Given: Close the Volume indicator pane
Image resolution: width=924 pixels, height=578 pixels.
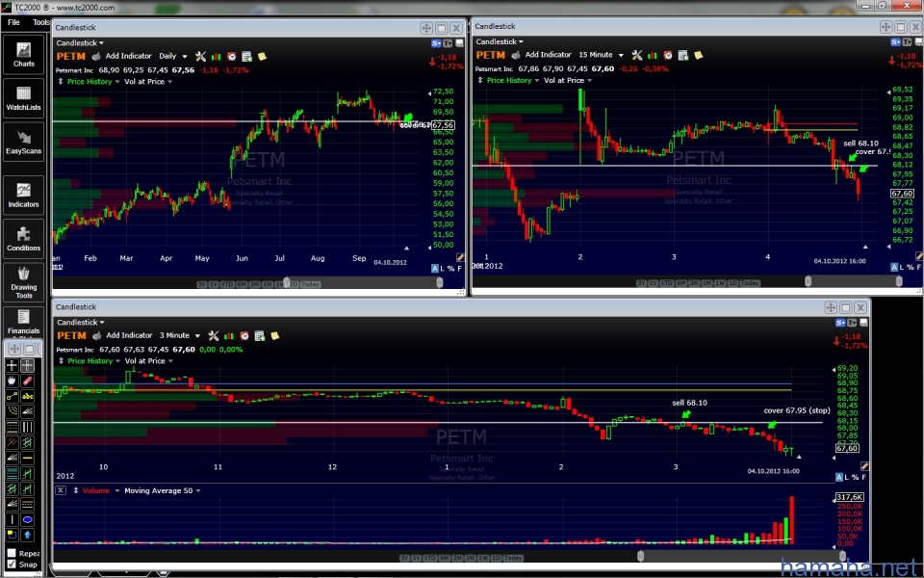Looking at the screenshot, I should pyautogui.click(x=61, y=490).
